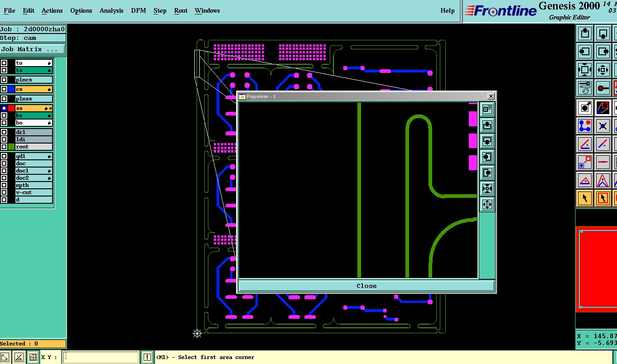Click the grid snap icon in status bar
This screenshot has height=364, width=617.
pyautogui.click(x=33, y=357)
